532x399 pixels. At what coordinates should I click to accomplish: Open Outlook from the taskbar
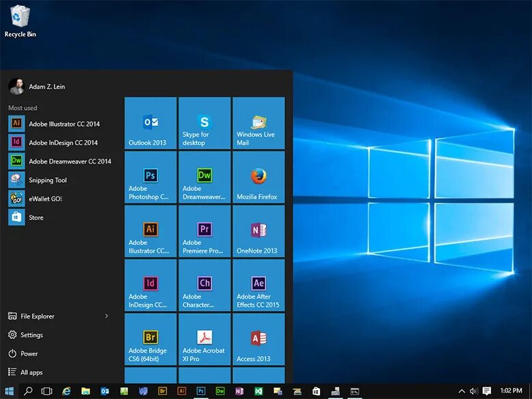click(105, 391)
